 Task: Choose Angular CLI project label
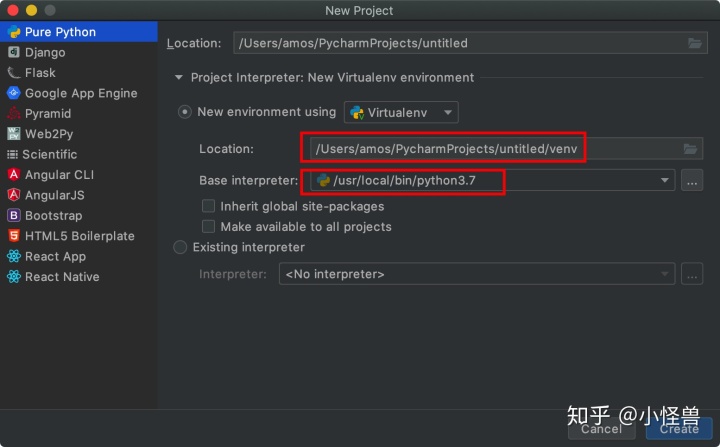tap(59, 175)
